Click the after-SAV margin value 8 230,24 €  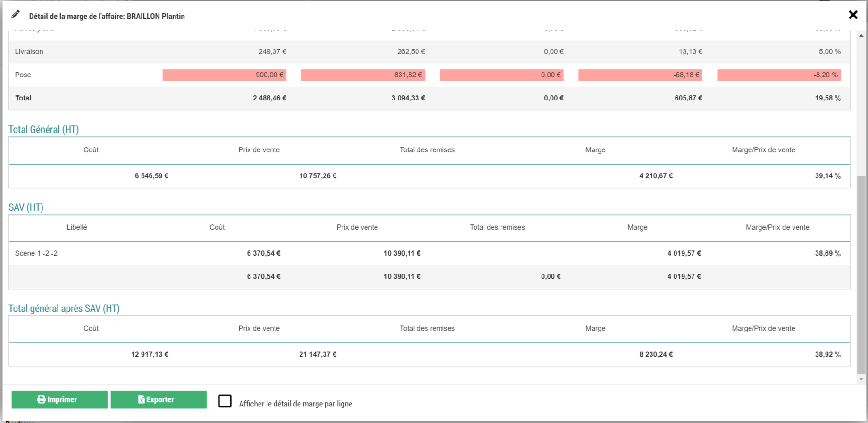656,354
